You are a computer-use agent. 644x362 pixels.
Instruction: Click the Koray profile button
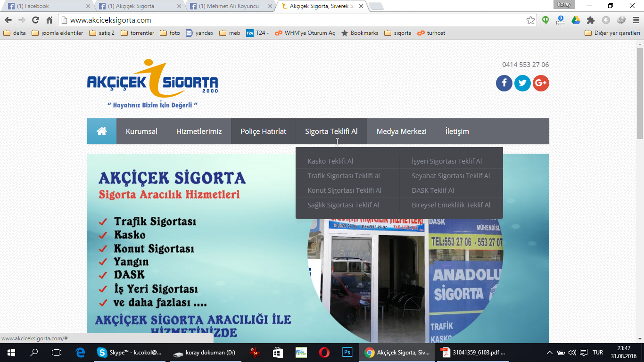tap(564, 5)
